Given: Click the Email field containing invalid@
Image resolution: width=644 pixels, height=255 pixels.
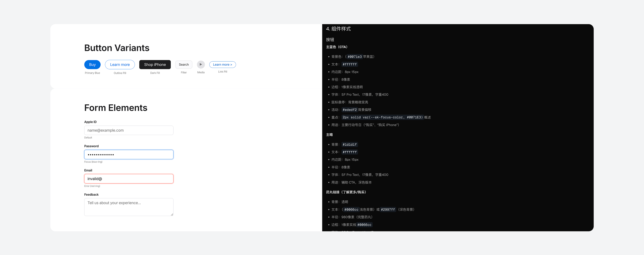Looking at the screenshot, I should point(129,179).
